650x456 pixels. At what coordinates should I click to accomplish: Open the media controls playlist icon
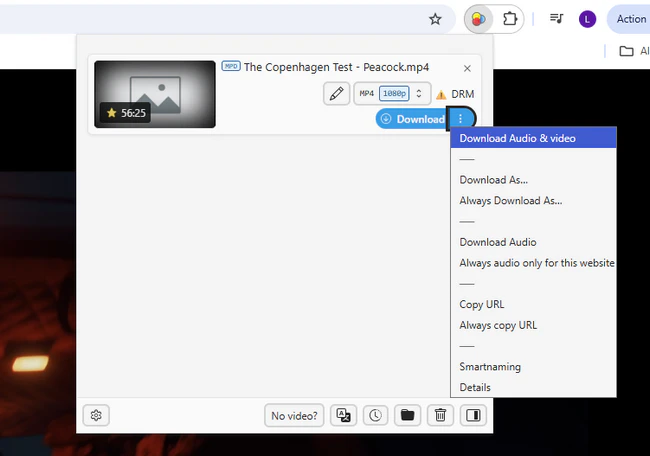pyautogui.click(x=556, y=19)
